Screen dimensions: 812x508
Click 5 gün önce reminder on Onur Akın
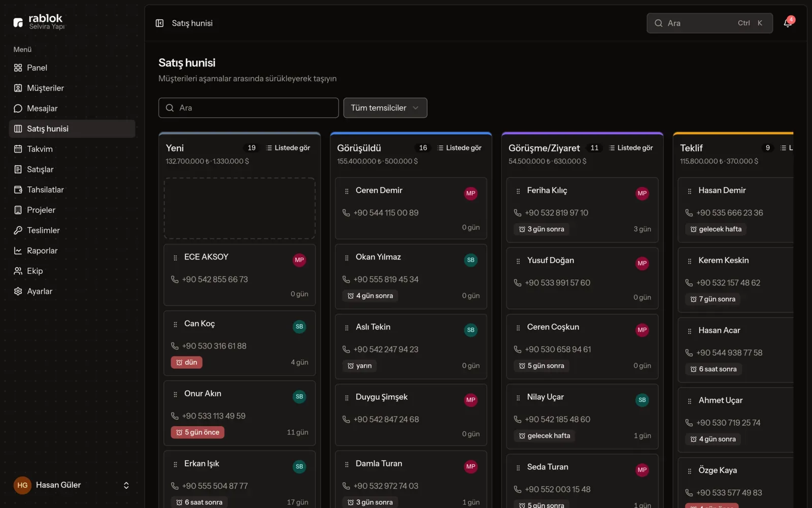tap(198, 432)
